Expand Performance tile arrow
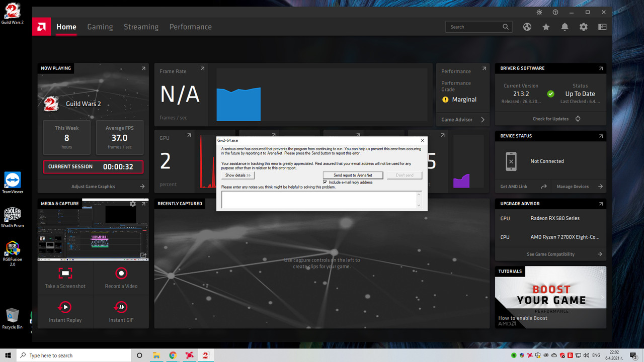This screenshot has width=644, height=362. coord(484,68)
